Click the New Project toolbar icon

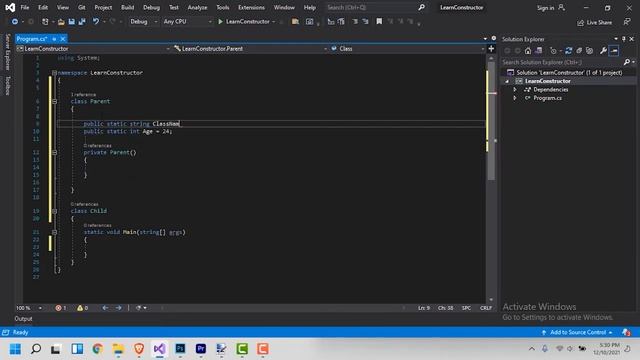(x=45, y=22)
